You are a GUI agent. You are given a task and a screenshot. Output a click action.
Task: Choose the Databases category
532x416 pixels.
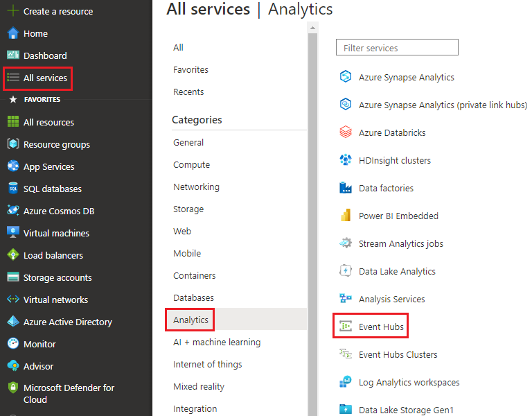click(193, 298)
